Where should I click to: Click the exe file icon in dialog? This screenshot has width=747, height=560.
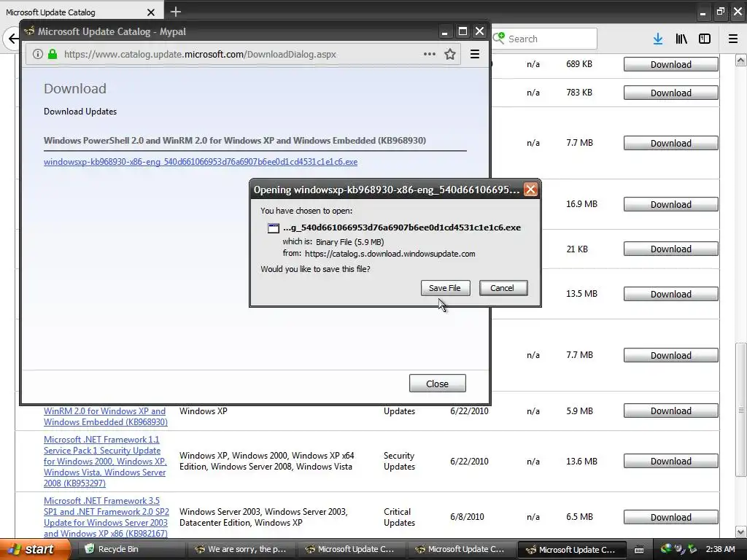(274, 228)
